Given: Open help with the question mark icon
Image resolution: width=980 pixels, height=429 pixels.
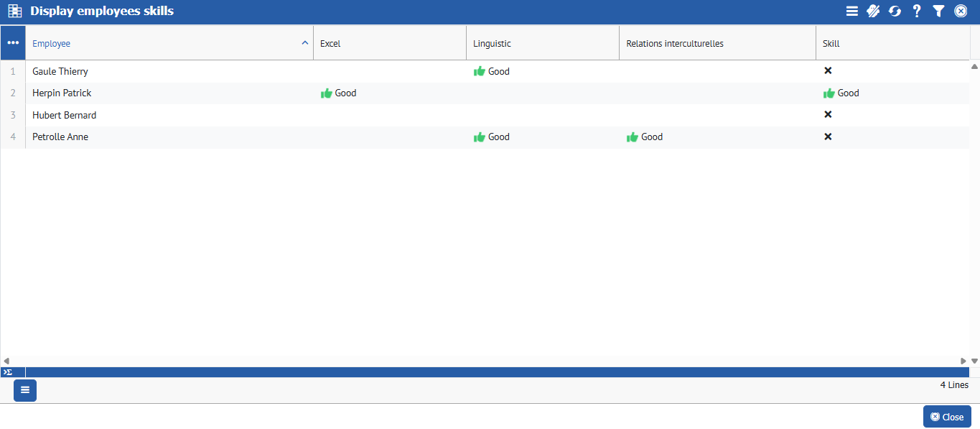Looking at the screenshot, I should pos(917,11).
